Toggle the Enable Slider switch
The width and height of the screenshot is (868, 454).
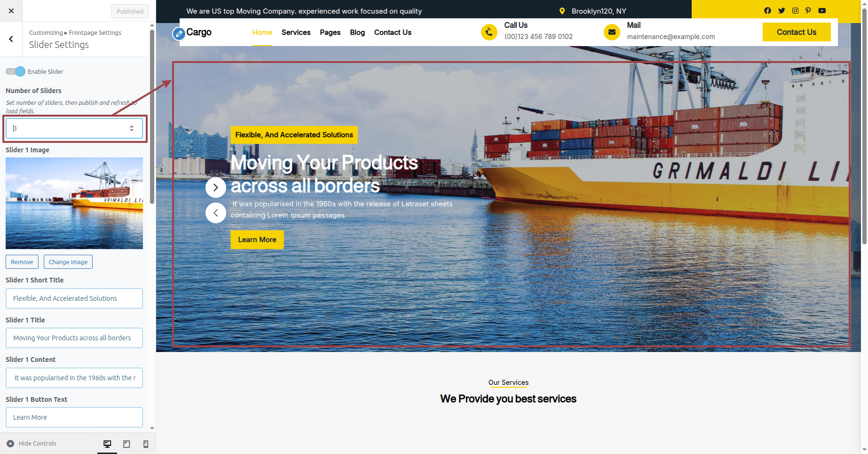pos(16,71)
